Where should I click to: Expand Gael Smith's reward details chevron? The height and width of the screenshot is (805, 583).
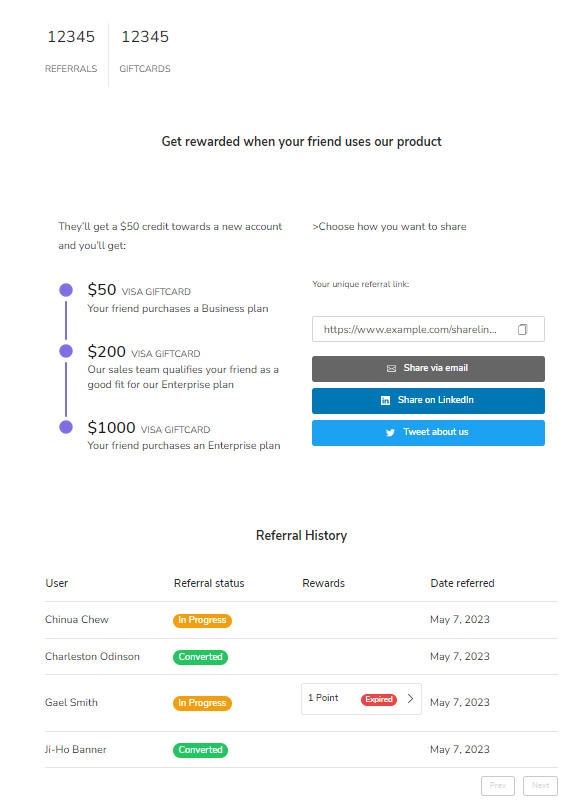(x=412, y=699)
